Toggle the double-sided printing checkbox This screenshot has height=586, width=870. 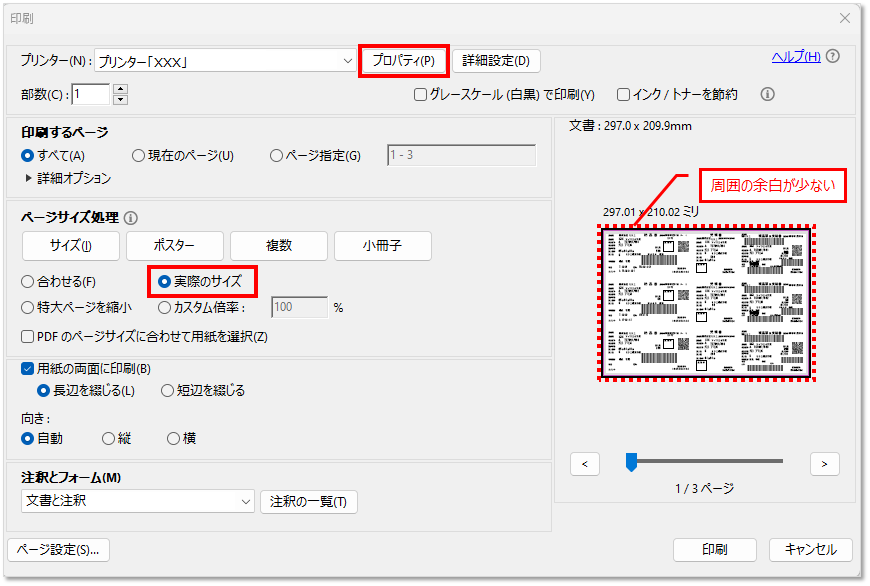pos(28,368)
